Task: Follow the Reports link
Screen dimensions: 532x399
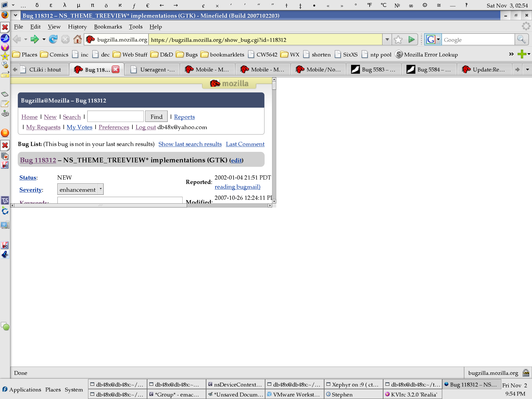Action: coord(184,117)
